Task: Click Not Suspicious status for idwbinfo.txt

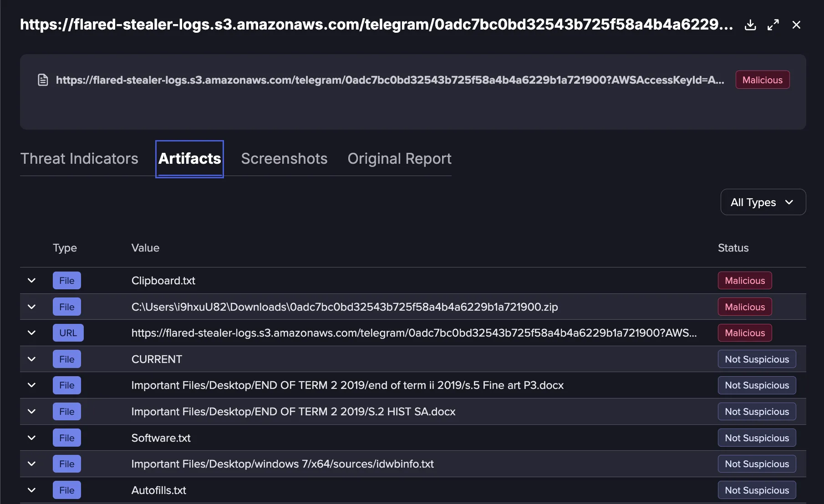Action: 757,464
